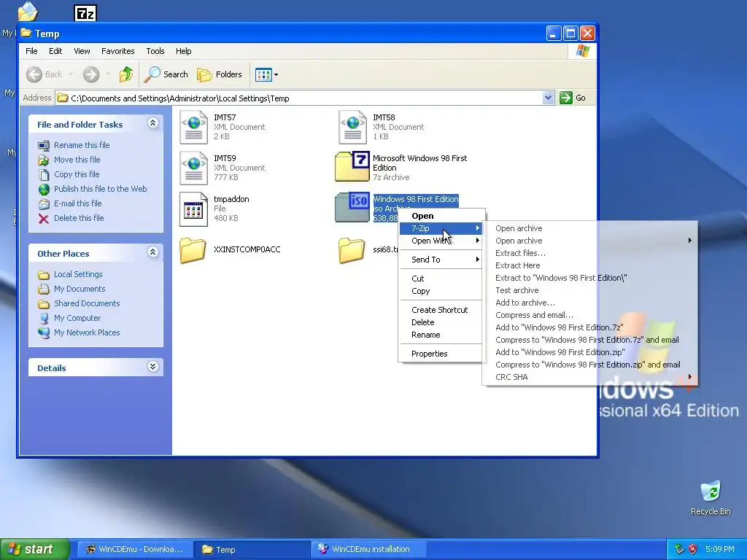This screenshot has height=560, width=747.
Task: Open the Help menu
Action: [183, 51]
